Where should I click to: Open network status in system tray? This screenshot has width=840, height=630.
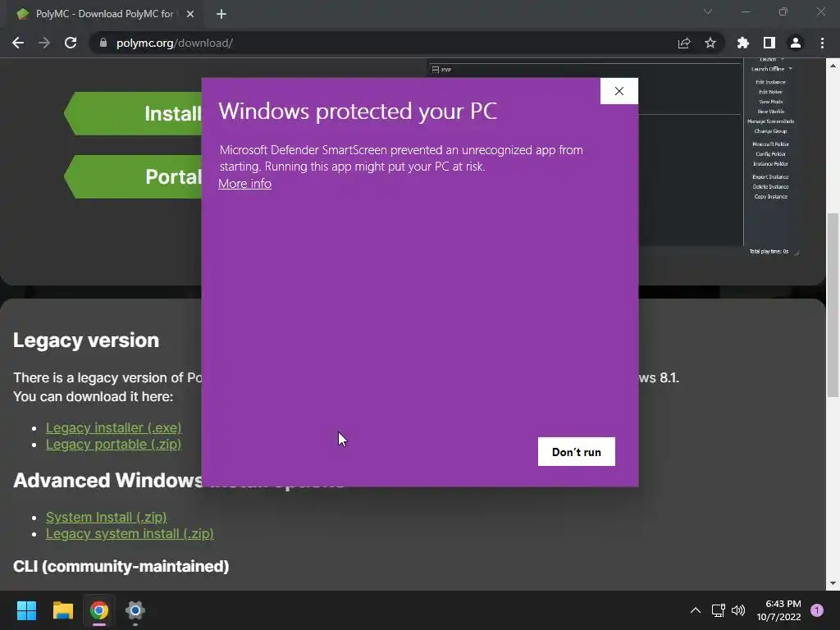click(x=719, y=610)
